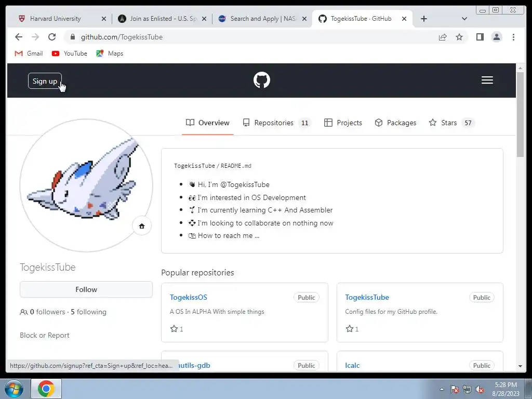Screen dimensions: 532x399
Task: Go back with the browser back arrow
Action: pyautogui.click(x=19, y=37)
